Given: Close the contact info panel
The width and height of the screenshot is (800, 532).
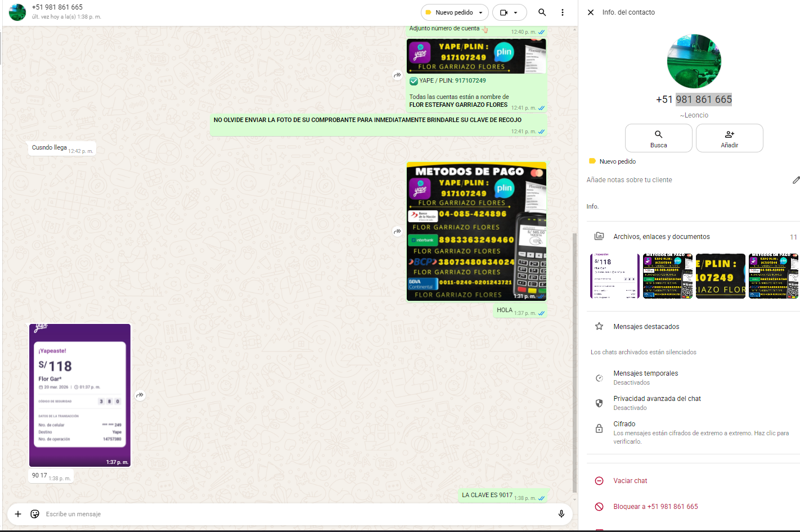Looking at the screenshot, I should pyautogui.click(x=591, y=12).
